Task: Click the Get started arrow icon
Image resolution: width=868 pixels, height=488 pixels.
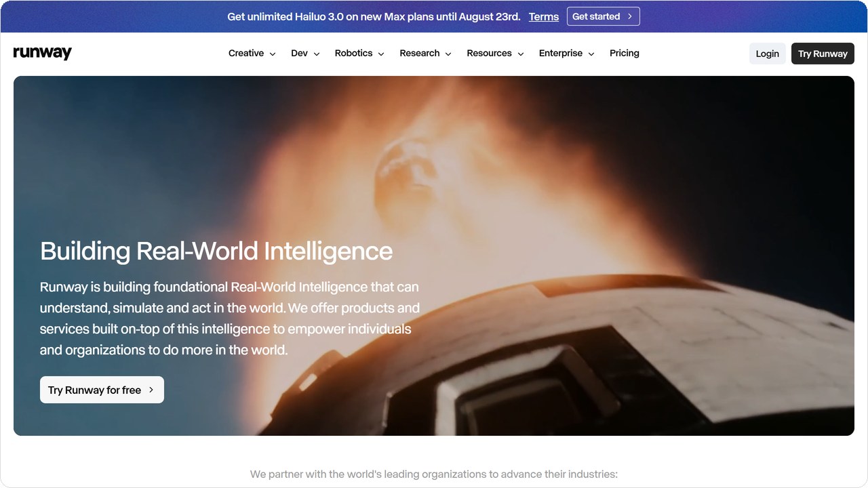Action: pos(630,16)
